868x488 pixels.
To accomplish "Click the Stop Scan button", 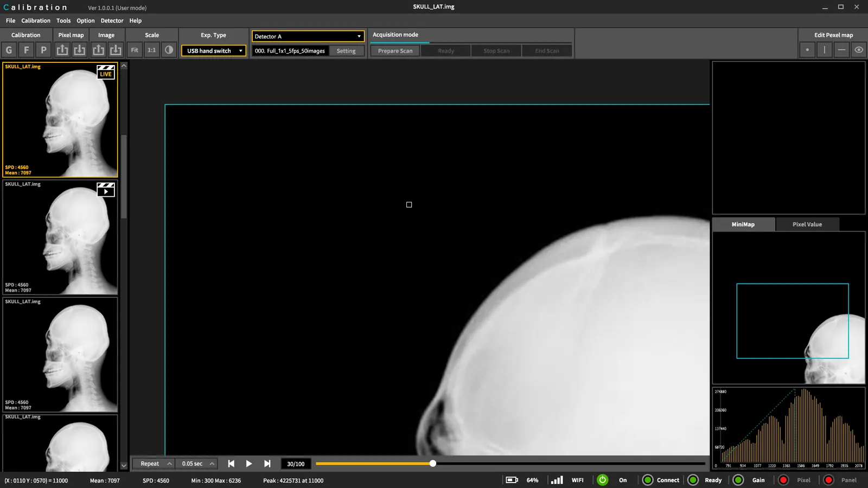I will (x=496, y=51).
